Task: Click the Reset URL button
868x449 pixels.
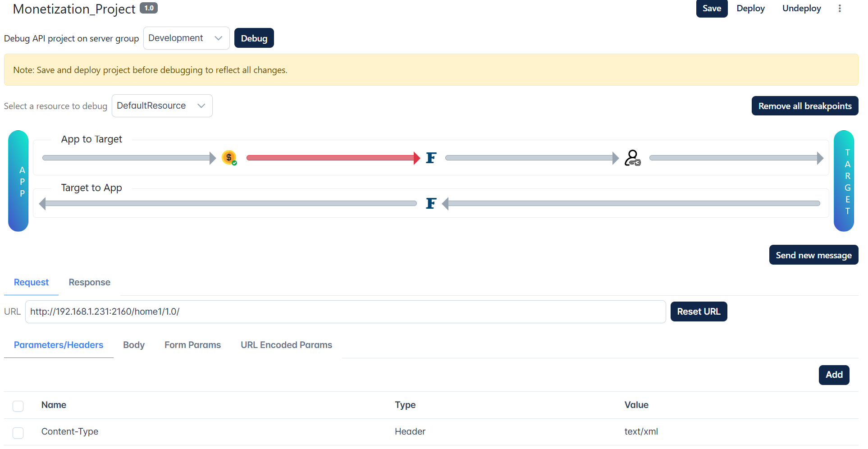Action: (699, 312)
